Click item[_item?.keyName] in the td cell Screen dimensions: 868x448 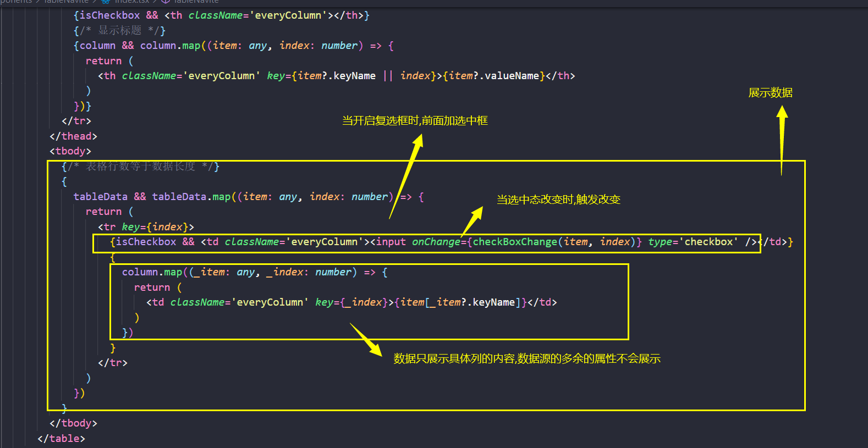(460, 302)
